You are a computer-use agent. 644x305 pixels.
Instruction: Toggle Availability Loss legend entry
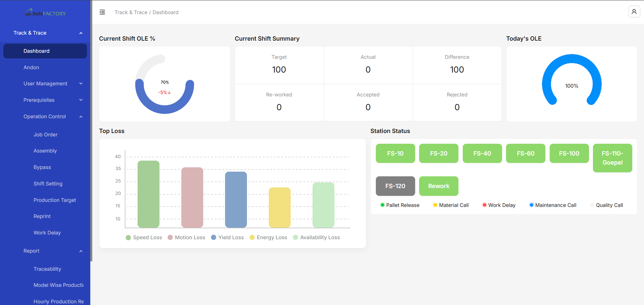tap(316, 237)
